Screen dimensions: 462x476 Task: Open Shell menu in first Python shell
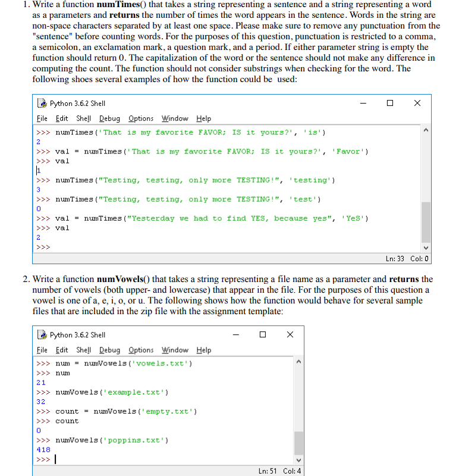tap(83, 118)
